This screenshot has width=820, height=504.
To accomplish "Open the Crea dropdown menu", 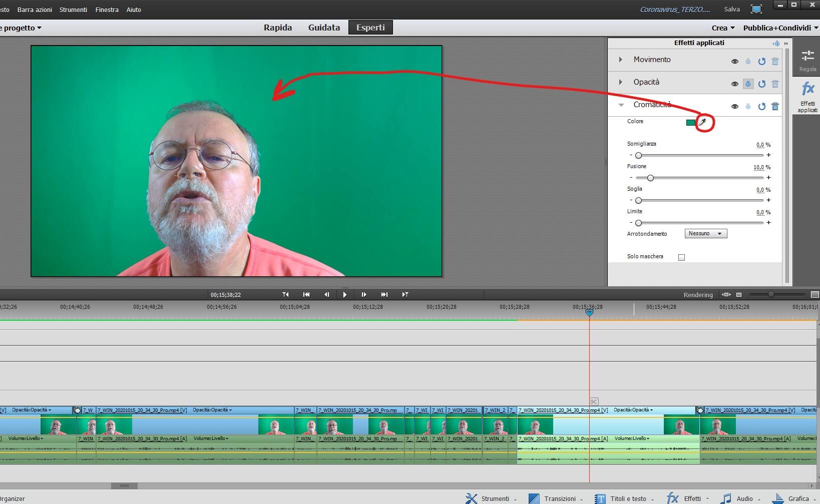I will click(x=723, y=28).
